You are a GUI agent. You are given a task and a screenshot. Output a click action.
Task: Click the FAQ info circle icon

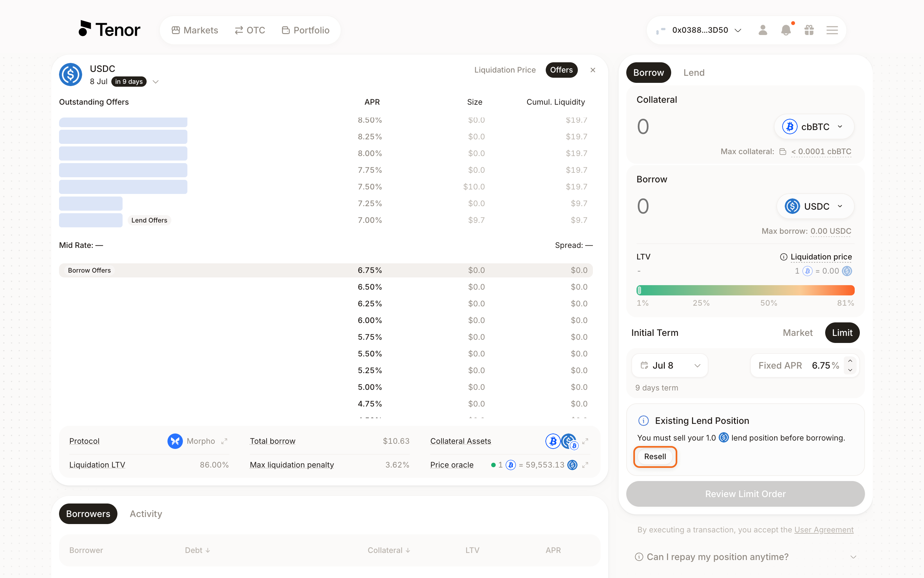tap(639, 557)
